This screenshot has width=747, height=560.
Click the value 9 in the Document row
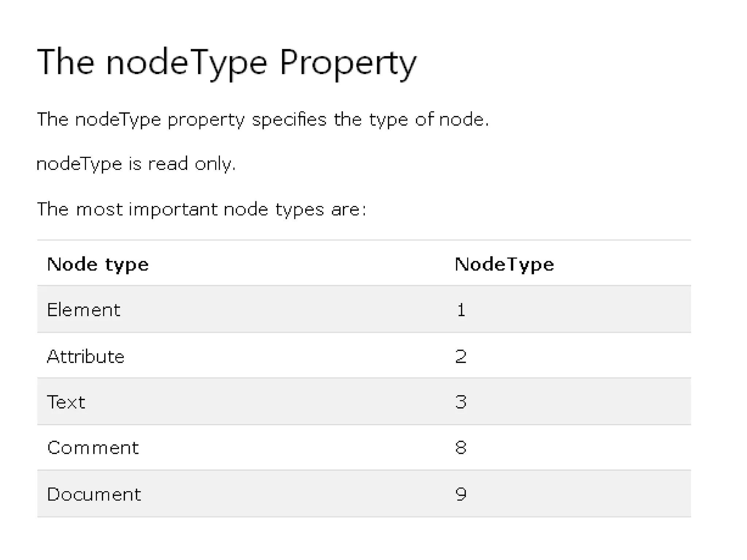click(x=461, y=494)
